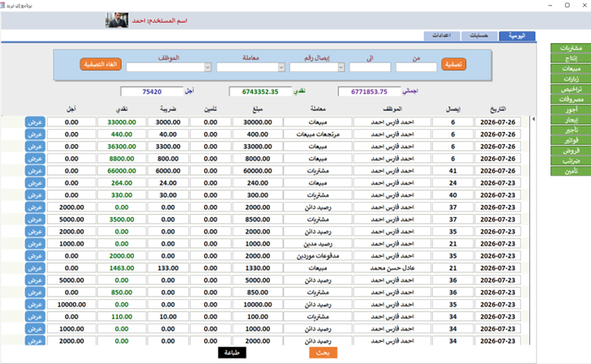Screen dimensions: 591x364
Task: Open the مبيعات sidebar section
Action: [571, 68]
